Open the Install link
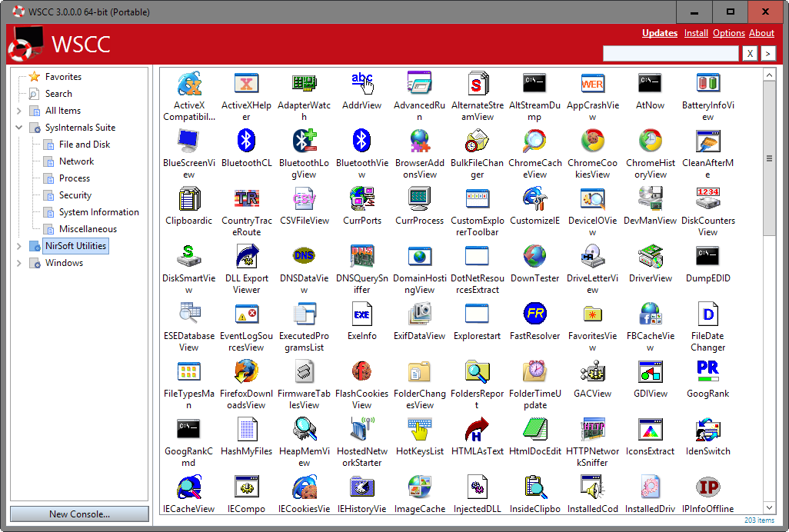Screen dimensions: 789x532 [696, 33]
